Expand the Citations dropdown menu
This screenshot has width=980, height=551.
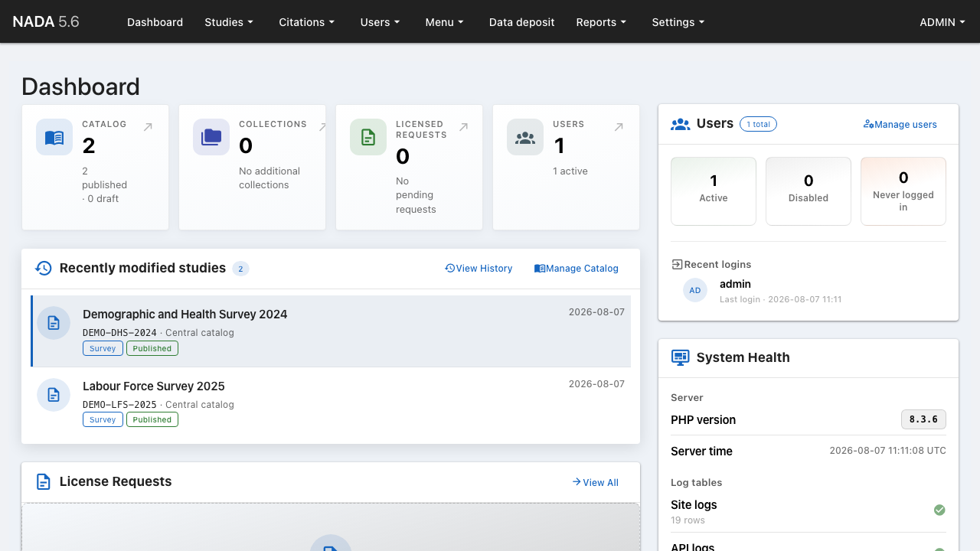(x=307, y=22)
